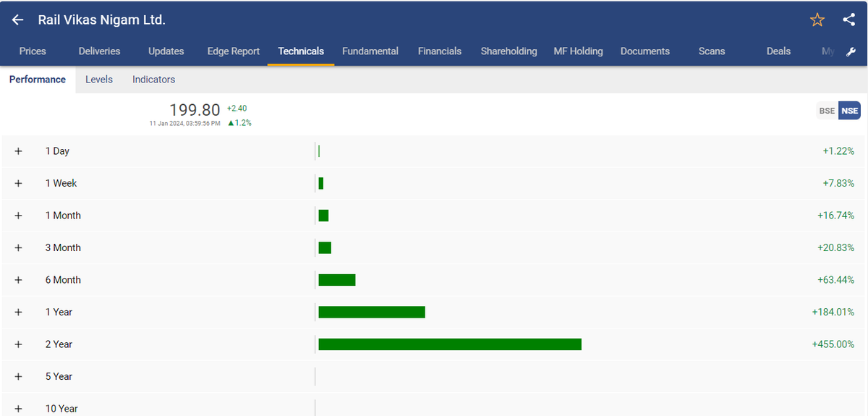
Task: Expand the 3 Month performance row
Action: (19, 247)
